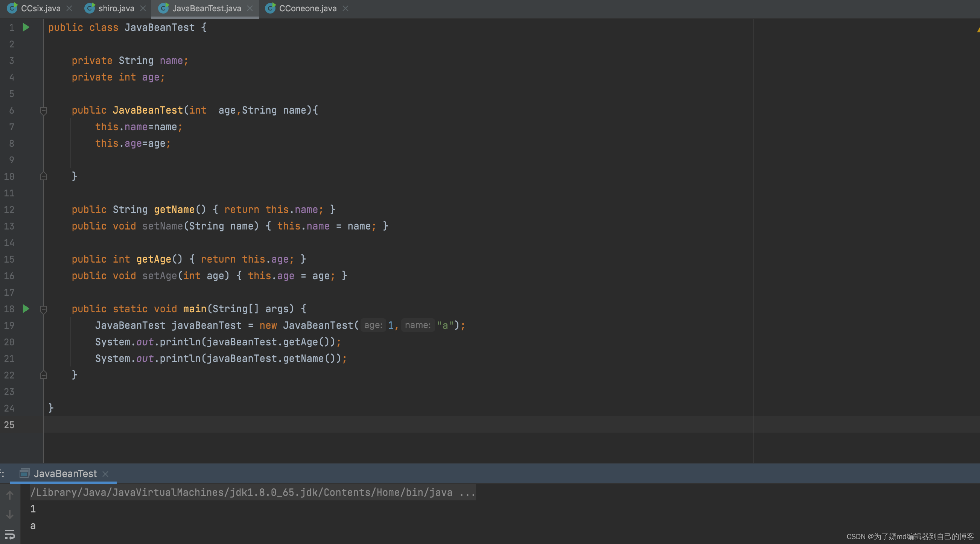Image resolution: width=980 pixels, height=544 pixels.
Task: Click the unused setAge method name
Action: click(x=160, y=275)
